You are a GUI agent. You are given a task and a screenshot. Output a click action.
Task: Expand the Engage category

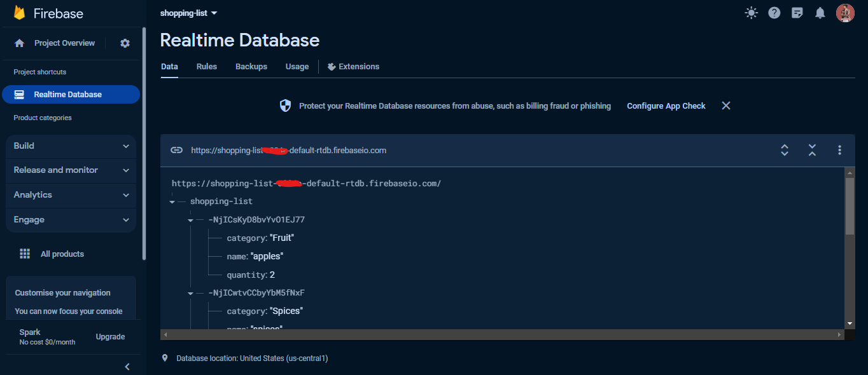pos(71,220)
